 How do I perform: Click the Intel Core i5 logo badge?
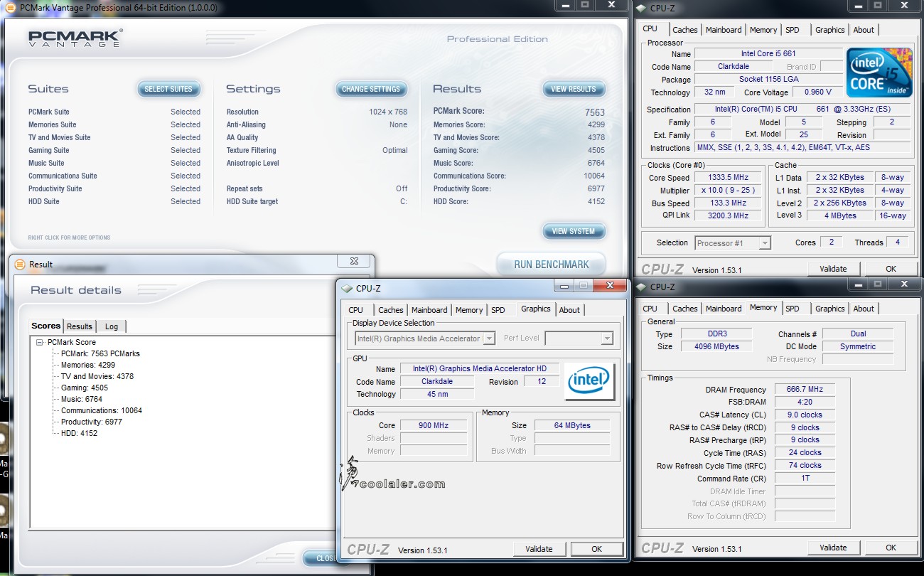[879, 73]
